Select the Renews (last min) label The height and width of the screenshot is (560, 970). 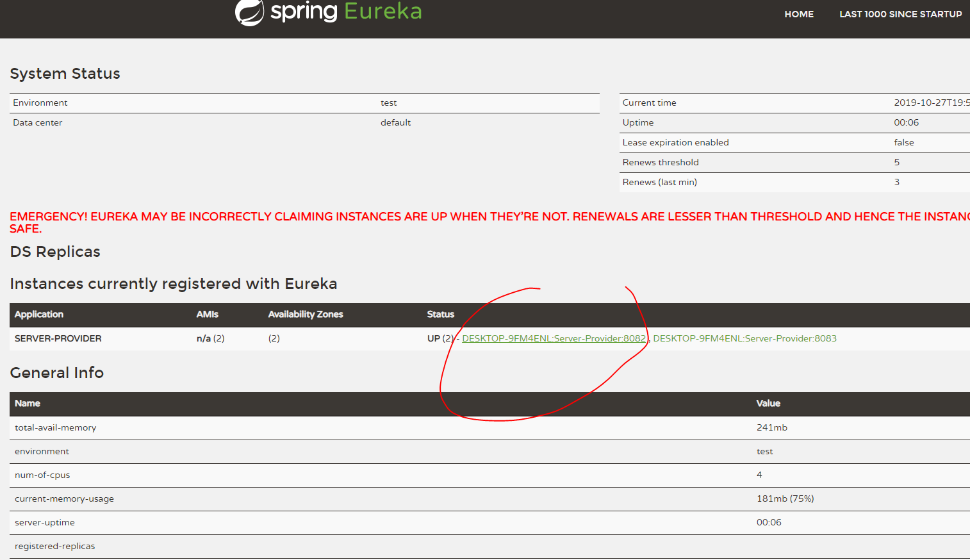[x=659, y=182]
